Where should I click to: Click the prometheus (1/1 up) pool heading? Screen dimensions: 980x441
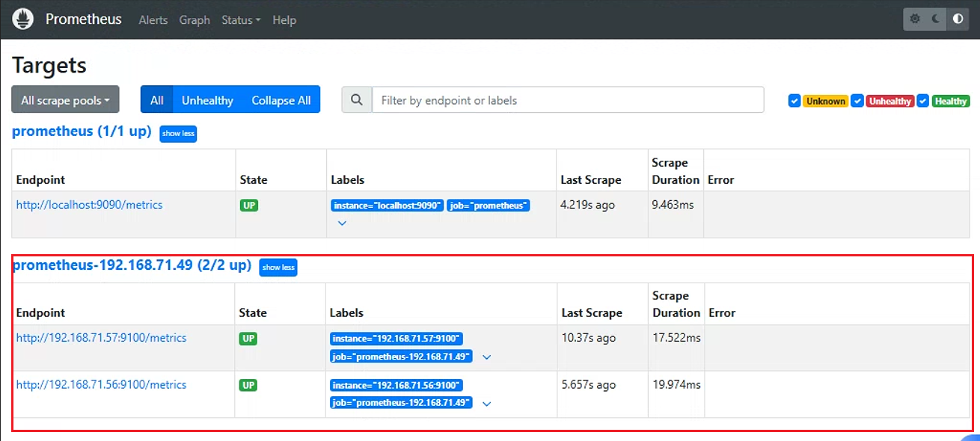pos(82,132)
